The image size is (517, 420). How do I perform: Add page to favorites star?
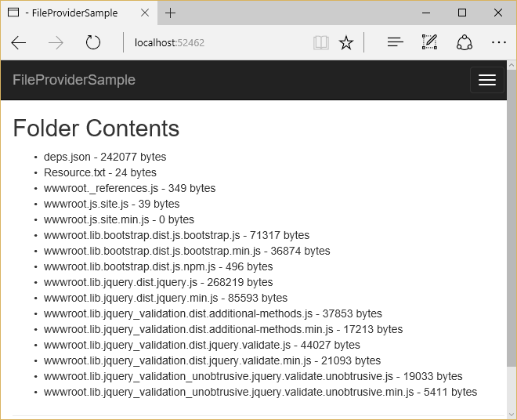pyautogui.click(x=346, y=43)
